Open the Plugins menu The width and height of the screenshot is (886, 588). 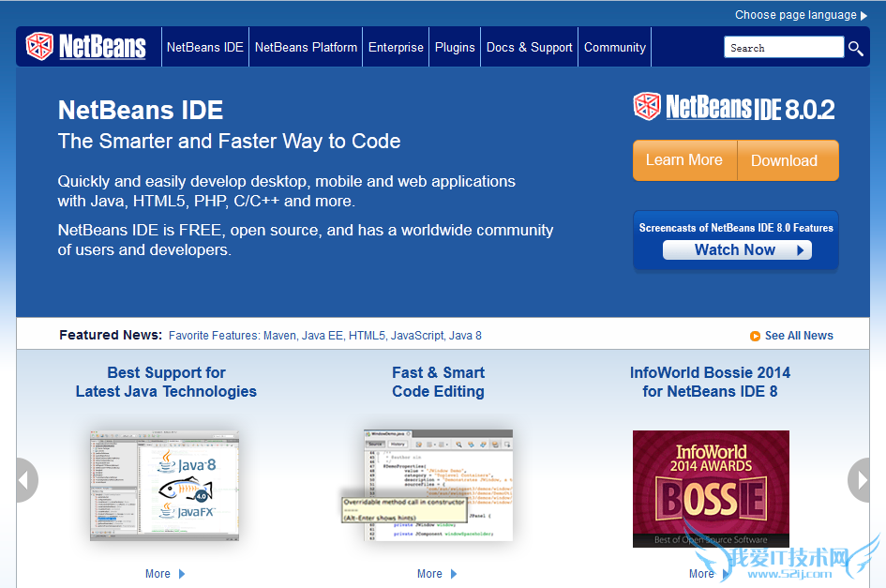(x=455, y=48)
